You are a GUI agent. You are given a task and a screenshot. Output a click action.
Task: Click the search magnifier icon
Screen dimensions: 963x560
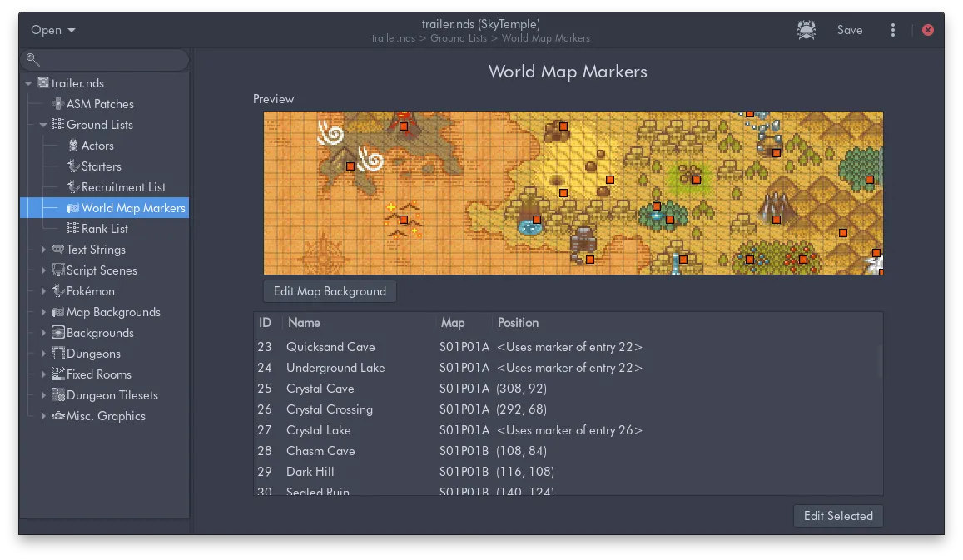coord(33,59)
